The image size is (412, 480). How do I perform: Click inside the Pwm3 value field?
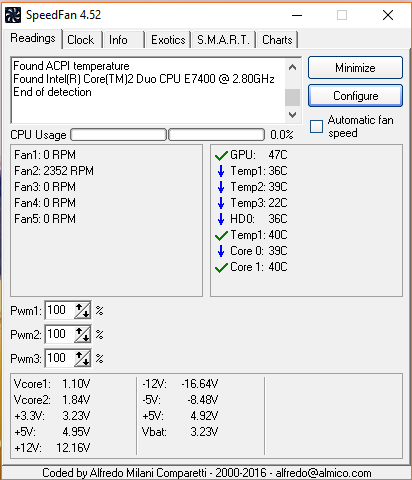click(x=60, y=358)
